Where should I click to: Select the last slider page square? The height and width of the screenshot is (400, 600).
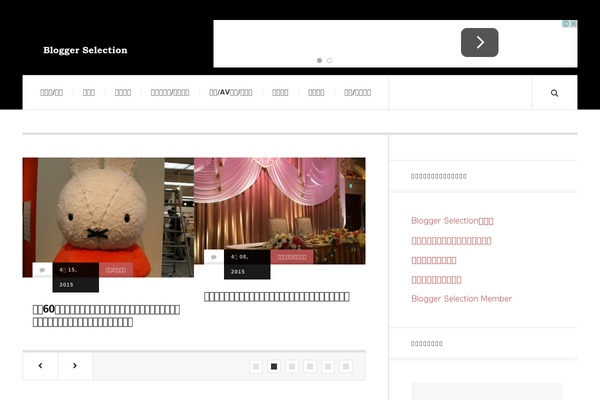click(x=346, y=367)
